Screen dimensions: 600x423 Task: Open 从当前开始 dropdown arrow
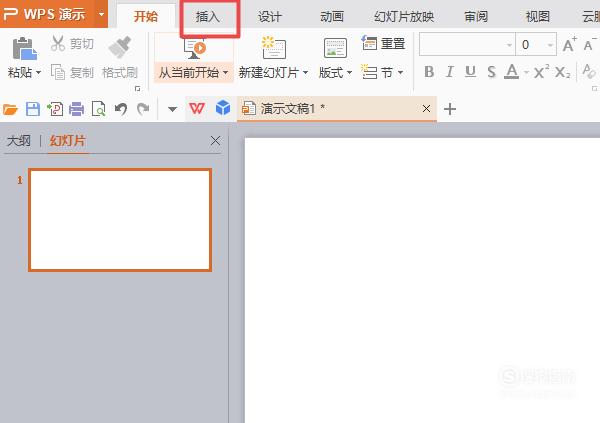pyautogui.click(x=225, y=72)
